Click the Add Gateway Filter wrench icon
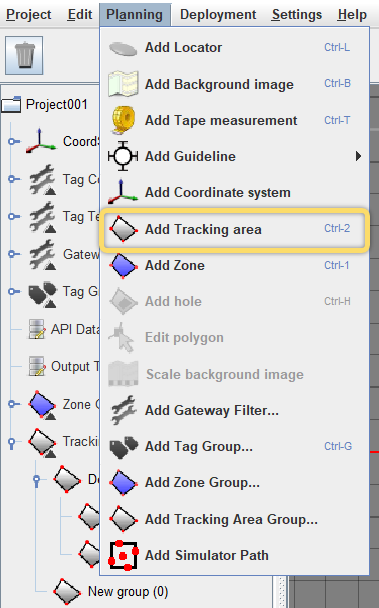The width and height of the screenshot is (379, 608). [x=123, y=410]
